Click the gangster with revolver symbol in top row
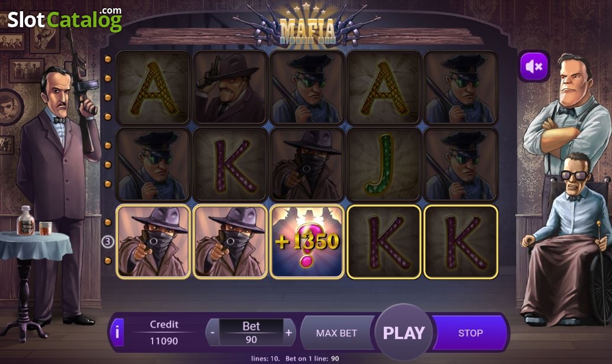Image resolution: width=612 pixels, height=364 pixels. point(230,88)
